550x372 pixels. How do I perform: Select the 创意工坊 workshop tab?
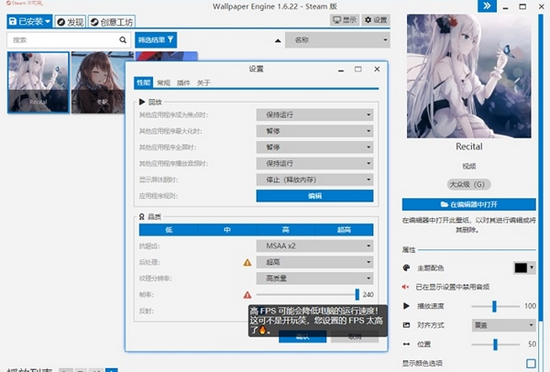[112, 22]
